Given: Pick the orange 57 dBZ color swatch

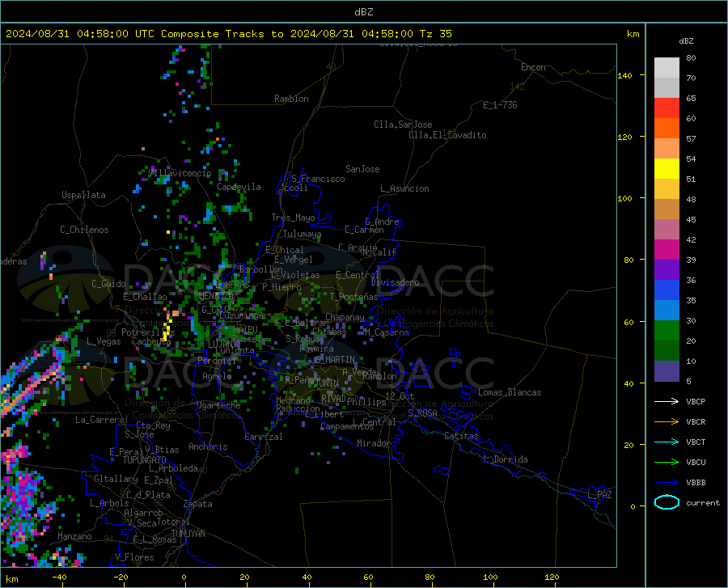Looking at the screenshot, I should pyautogui.click(x=667, y=129).
